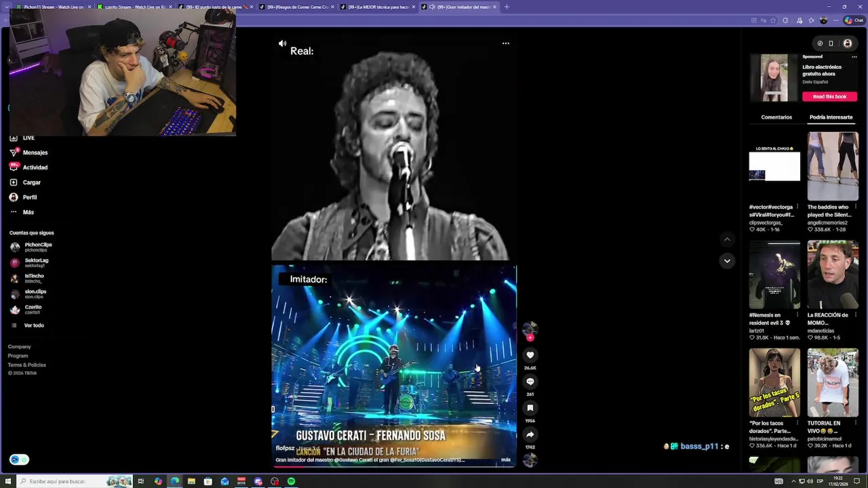The image size is (868, 488).
Task: Click the Read this book button
Action: (829, 97)
